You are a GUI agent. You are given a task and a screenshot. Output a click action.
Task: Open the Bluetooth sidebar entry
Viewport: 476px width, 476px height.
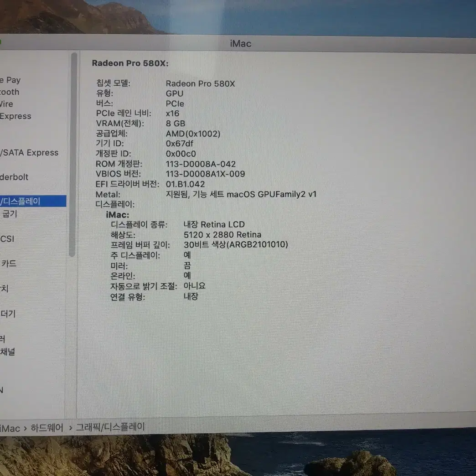10,92
